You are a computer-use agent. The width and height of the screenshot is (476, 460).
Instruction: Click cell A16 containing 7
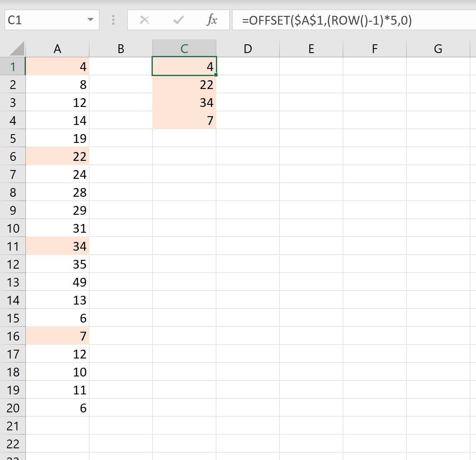57,336
